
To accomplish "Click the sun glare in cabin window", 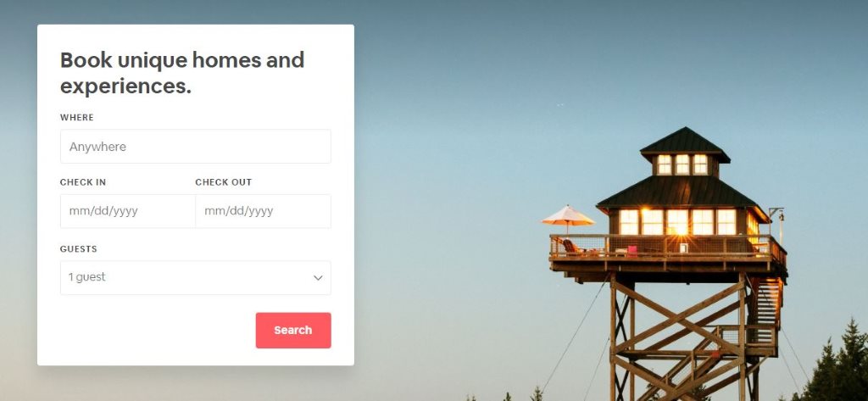I will [681, 226].
